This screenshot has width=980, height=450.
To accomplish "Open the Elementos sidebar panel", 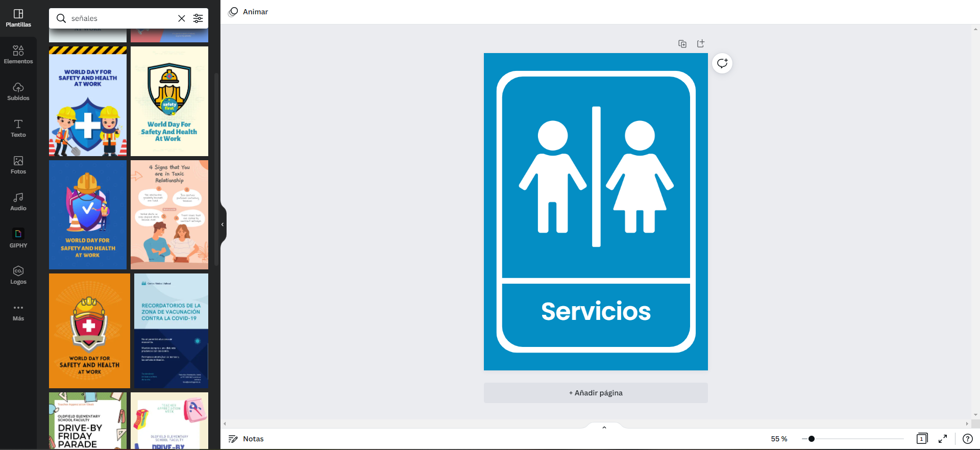I will 18,55.
